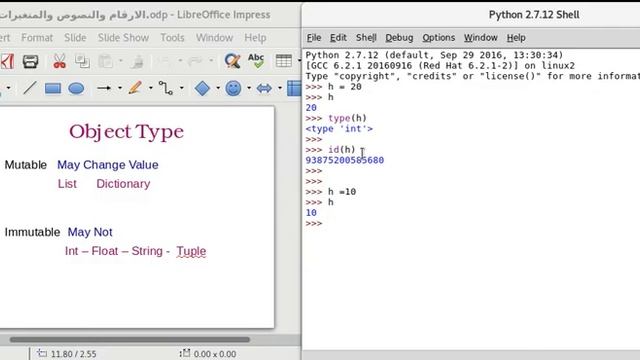Open Undo history dropdown arrow

(x=180, y=61)
